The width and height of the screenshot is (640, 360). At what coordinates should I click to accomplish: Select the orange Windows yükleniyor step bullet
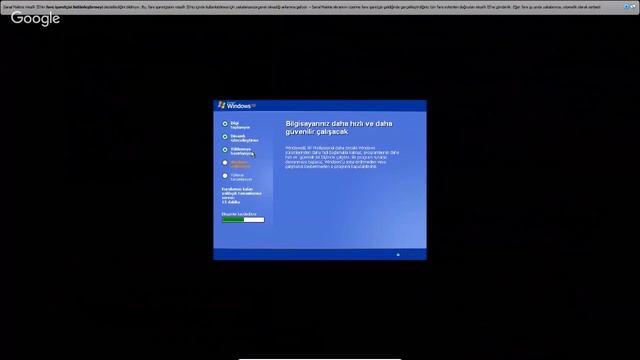225,163
